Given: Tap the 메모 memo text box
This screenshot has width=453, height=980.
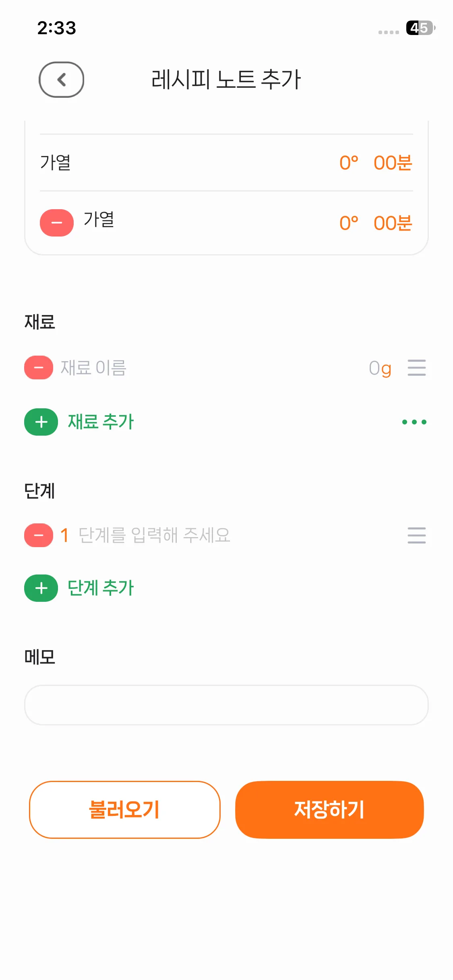Looking at the screenshot, I should (x=226, y=705).
